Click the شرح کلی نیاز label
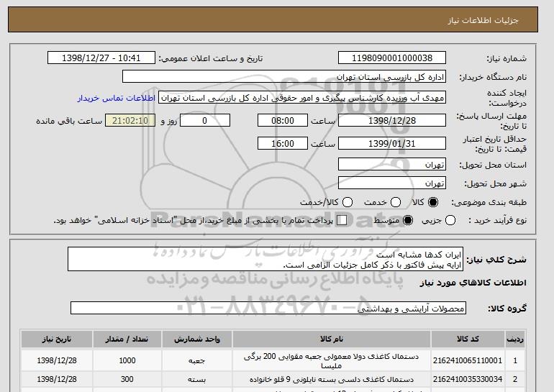 [x=496, y=260]
